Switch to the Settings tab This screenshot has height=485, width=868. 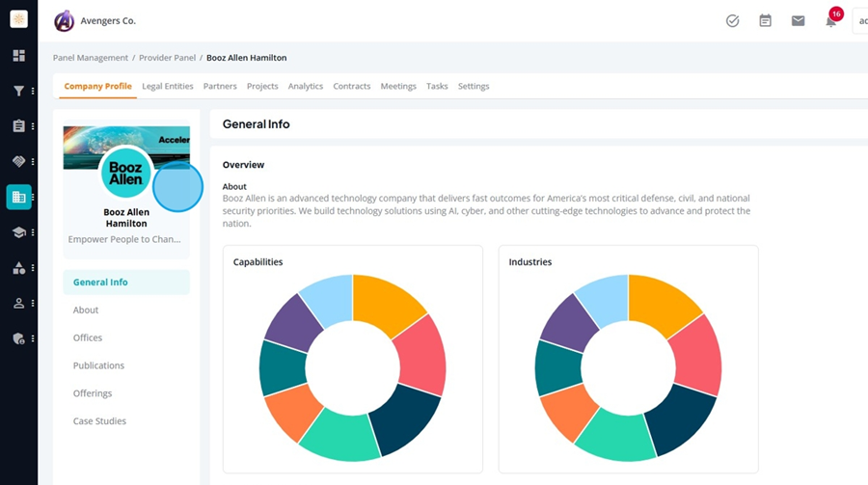474,87
